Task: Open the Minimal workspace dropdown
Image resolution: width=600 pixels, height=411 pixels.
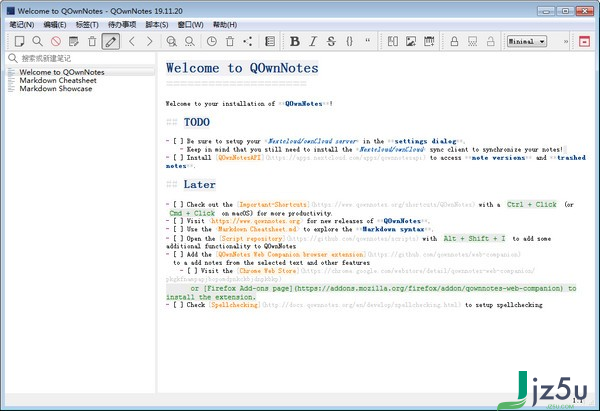Action: click(527, 41)
